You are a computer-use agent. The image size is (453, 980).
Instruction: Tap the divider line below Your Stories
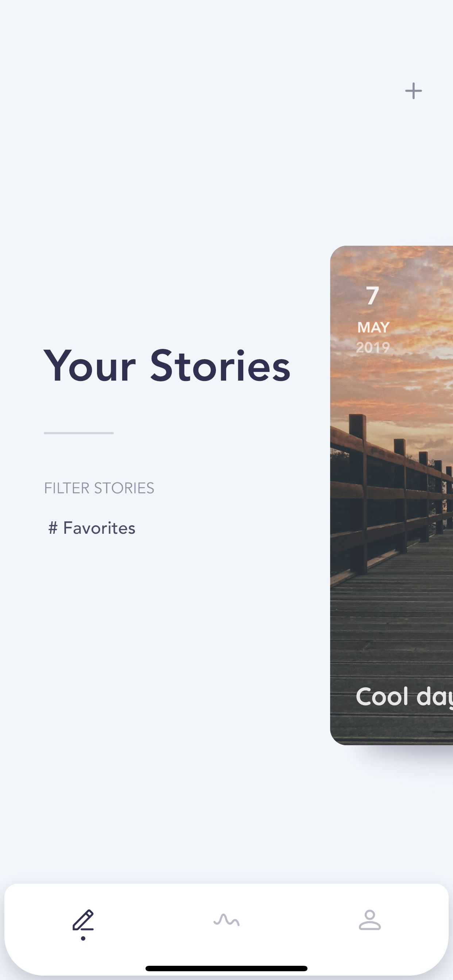[x=79, y=433]
